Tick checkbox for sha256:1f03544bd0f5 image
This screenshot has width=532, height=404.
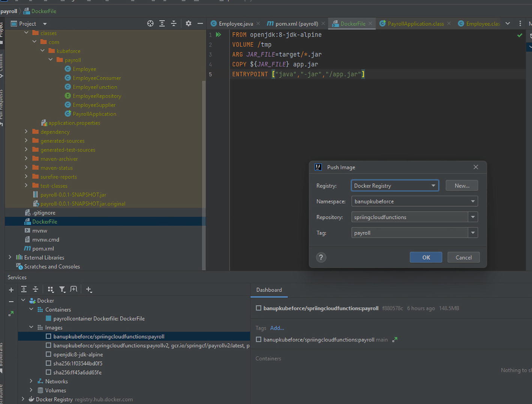pos(48,363)
